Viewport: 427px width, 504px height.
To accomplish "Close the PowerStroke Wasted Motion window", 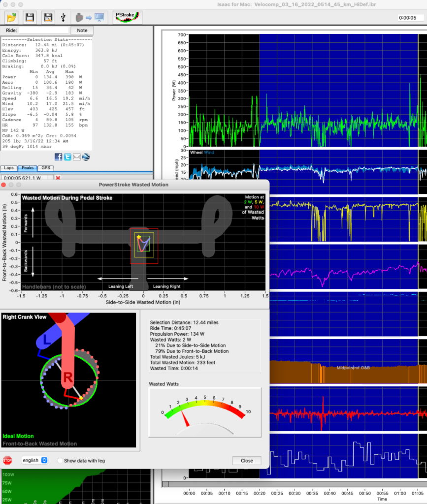I will coord(246,461).
